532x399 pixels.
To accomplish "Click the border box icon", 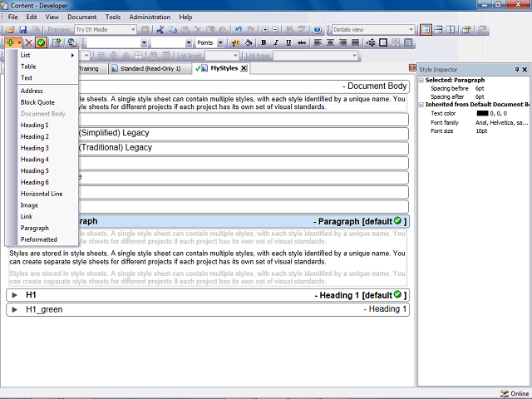I will pos(383,42).
